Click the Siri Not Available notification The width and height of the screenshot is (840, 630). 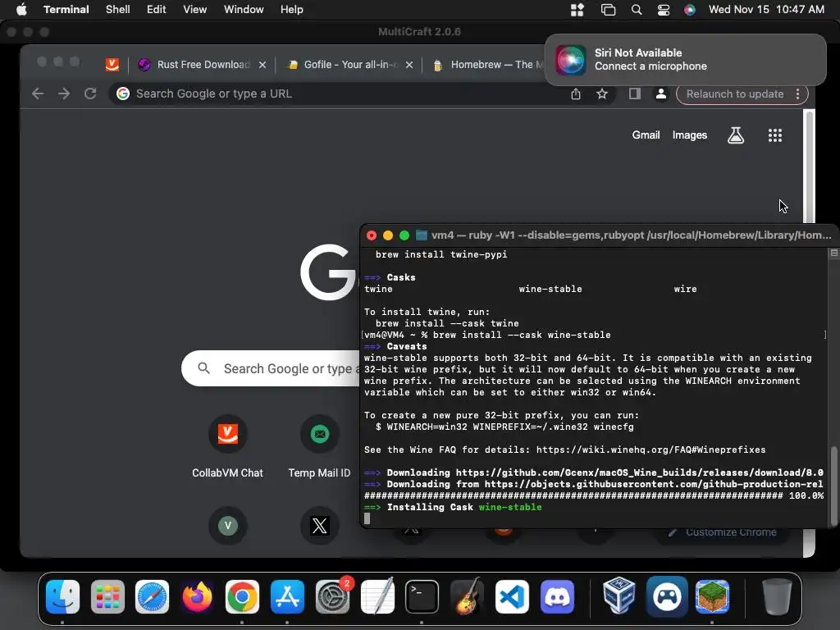(x=685, y=59)
